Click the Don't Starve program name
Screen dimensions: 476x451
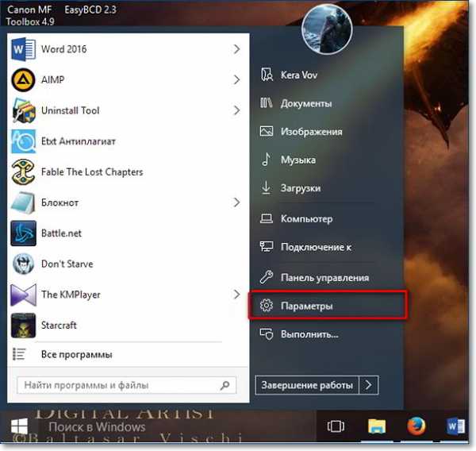(x=67, y=264)
